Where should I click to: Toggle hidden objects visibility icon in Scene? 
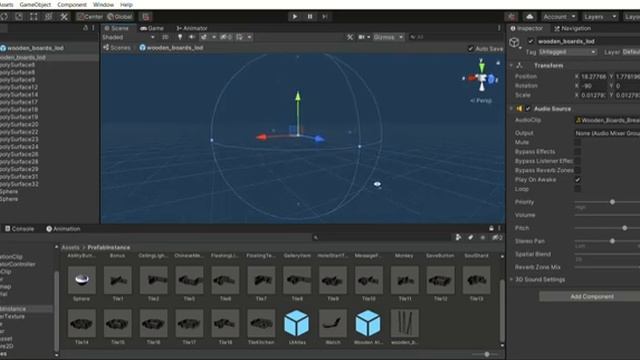[226, 37]
